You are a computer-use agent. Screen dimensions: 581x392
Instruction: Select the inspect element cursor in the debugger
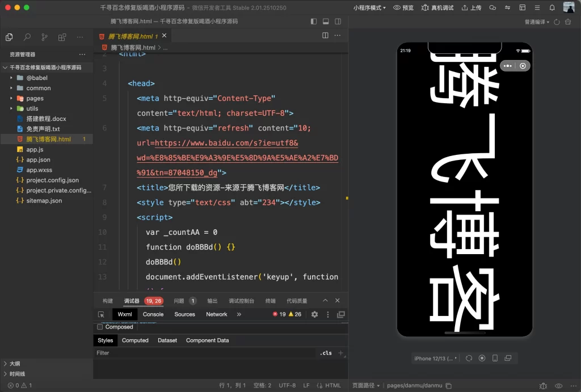100,314
